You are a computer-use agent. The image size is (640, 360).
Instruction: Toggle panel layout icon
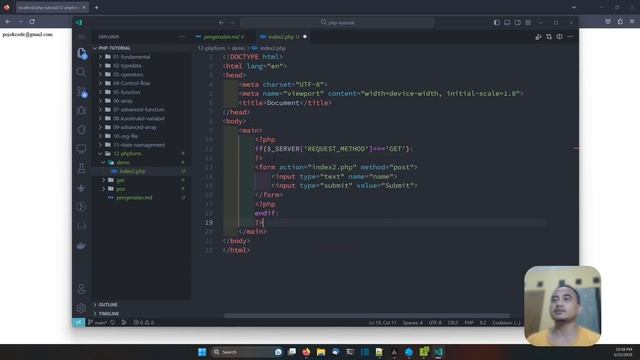coord(507,22)
